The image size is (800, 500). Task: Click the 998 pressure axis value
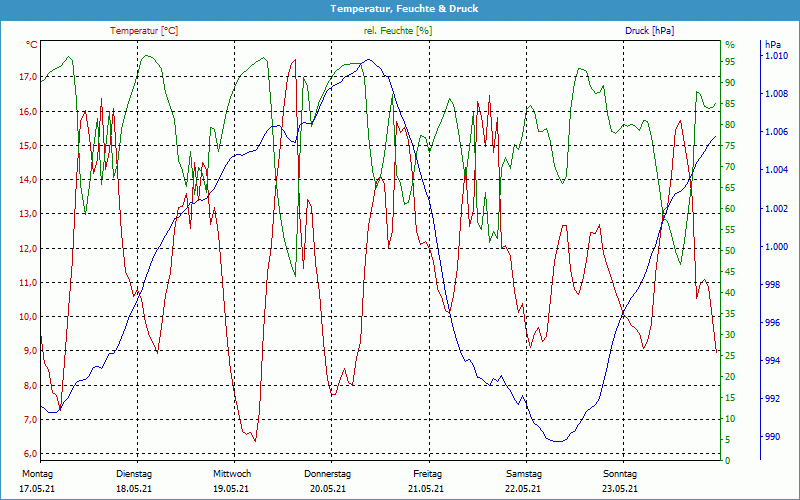pos(772,285)
